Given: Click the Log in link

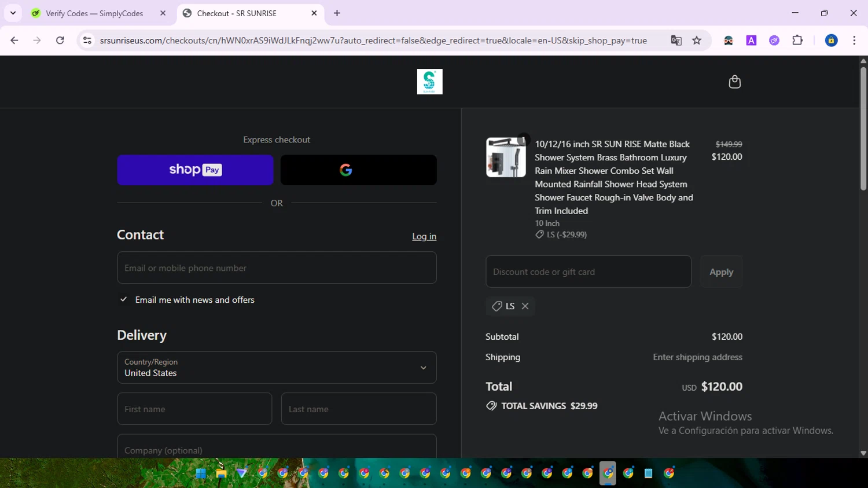Looking at the screenshot, I should pyautogui.click(x=424, y=236).
